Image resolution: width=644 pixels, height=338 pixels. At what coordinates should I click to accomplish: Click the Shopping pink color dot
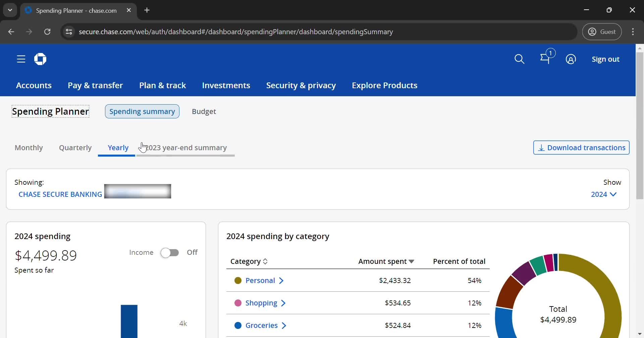click(238, 303)
